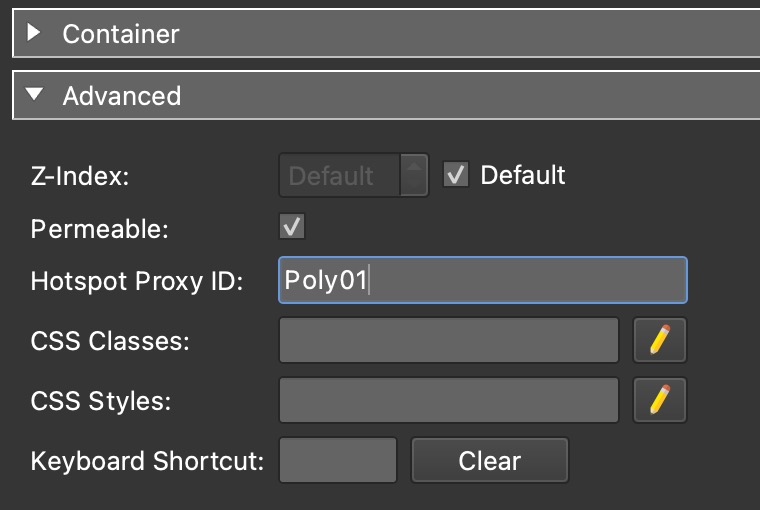
Task: Expand the Container section triangle
Action: [x=35, y=33]
